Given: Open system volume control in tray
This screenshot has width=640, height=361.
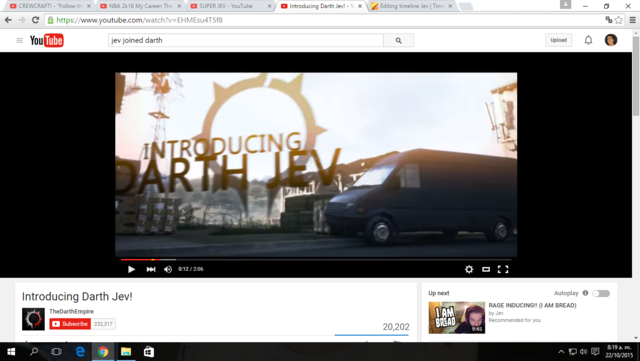Looking at the screenshot, I should (584, 352).
